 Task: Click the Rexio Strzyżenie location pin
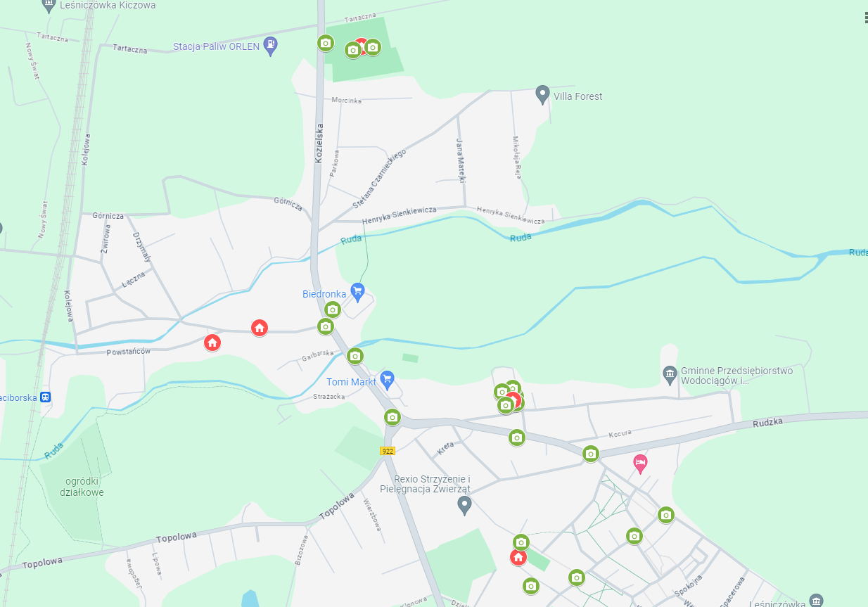464,504
